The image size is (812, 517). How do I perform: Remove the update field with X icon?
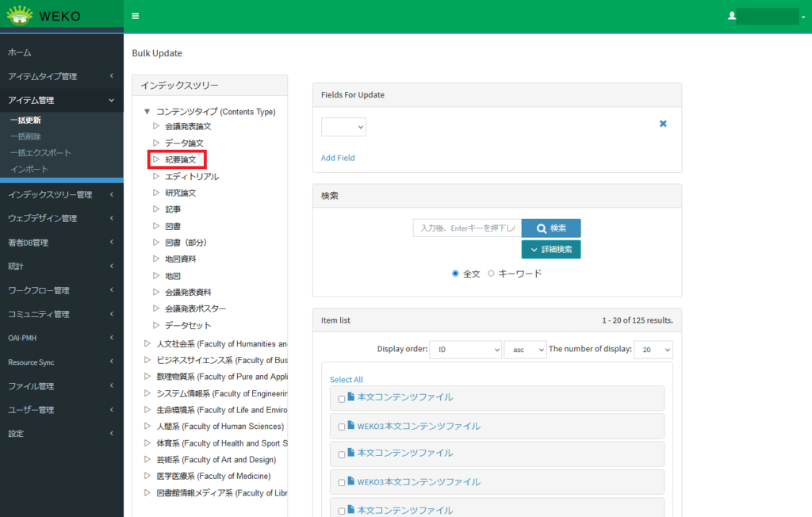(x=663, y=124)
